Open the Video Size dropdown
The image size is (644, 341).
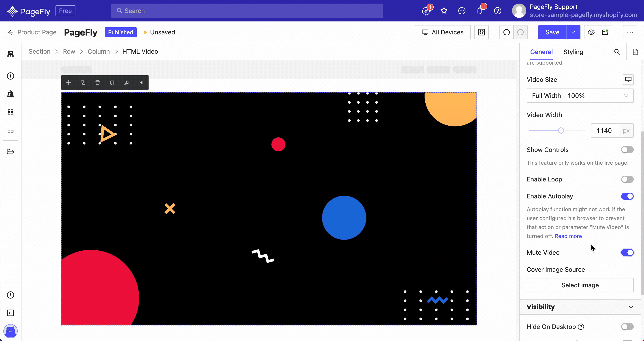580,96
